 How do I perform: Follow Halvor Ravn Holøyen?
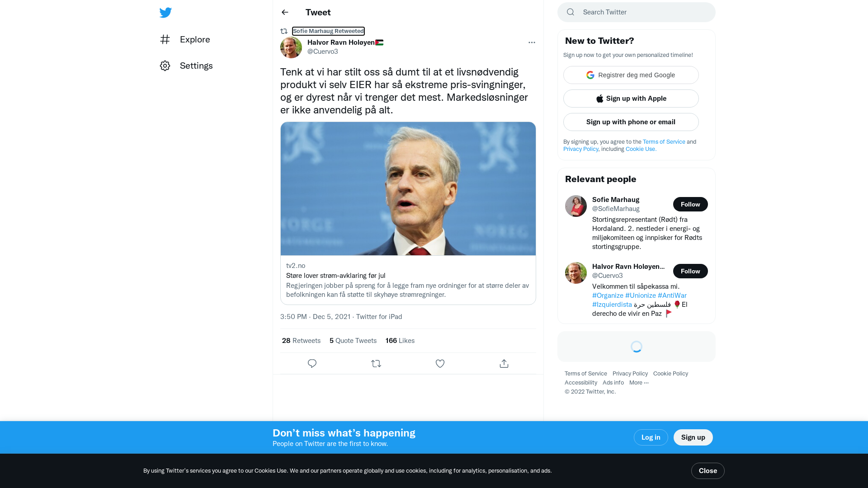coord(690,271)
